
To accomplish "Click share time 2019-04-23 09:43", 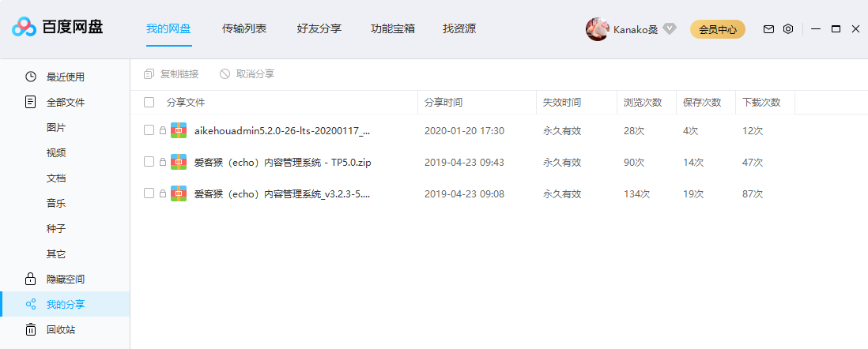I will [x=465, y=163].
